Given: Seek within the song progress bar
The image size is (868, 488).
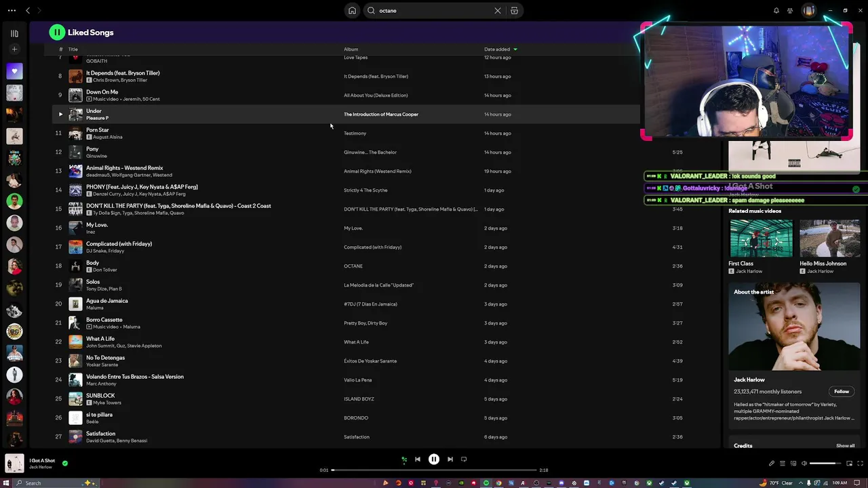Looking at the screenshot, I should coord(434,470).
